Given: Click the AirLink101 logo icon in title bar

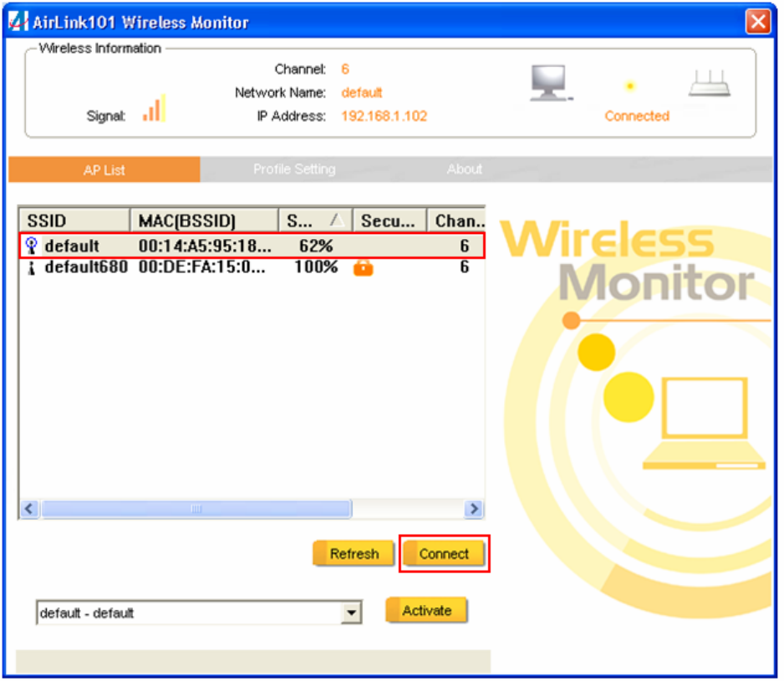Looking at the screenshot, I should point(18,21).
